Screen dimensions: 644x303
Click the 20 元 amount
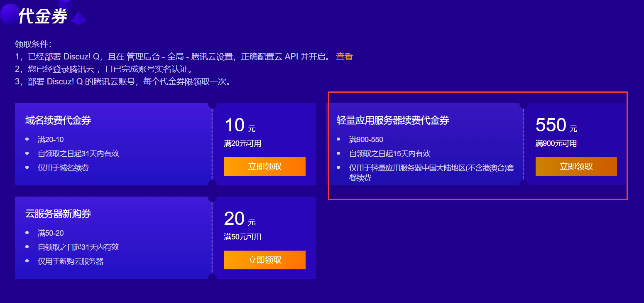point(240,219)
